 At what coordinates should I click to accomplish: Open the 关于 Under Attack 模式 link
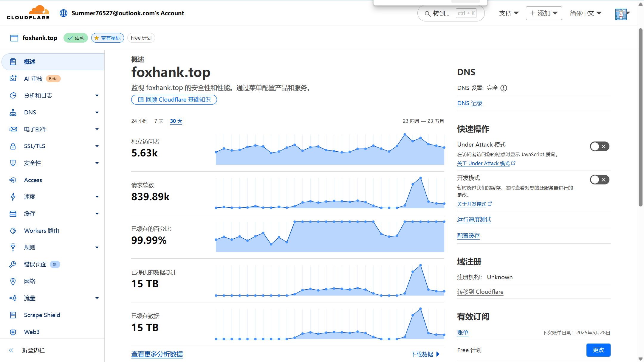pyautogui.click(x=486, y=163)
